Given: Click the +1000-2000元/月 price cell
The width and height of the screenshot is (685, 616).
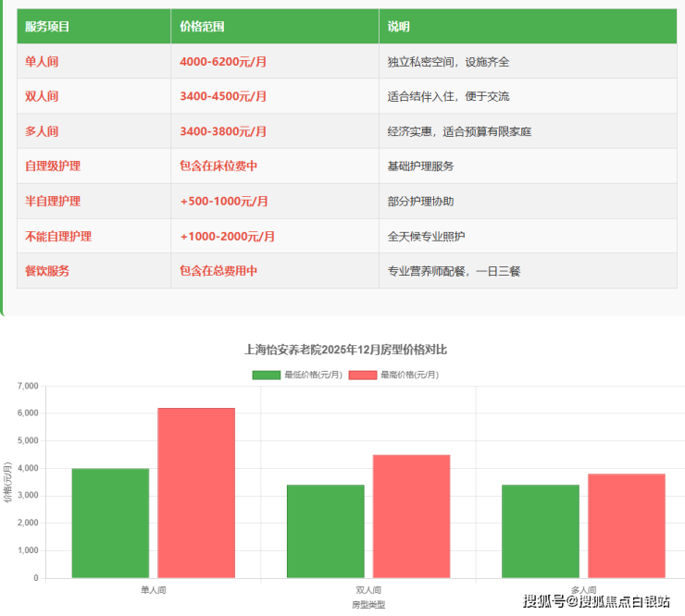Looking at the screenshot, I should tap(227, 236).
